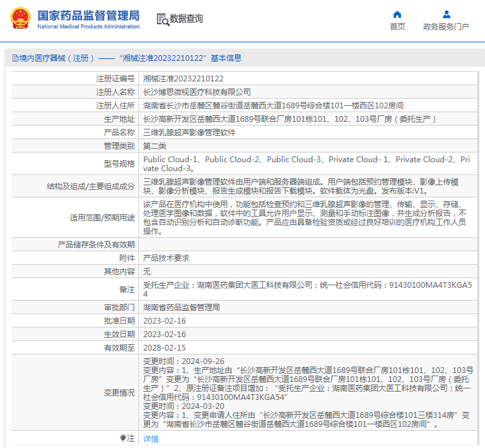Click the 备注 row label
Viewport: 485px width, 448px height.
point(127,289)
